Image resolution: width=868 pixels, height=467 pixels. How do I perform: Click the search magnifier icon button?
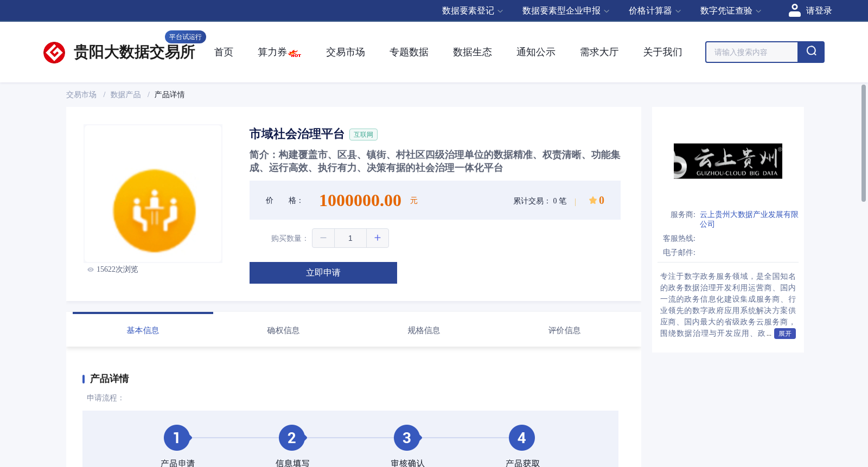coord(811,52)
